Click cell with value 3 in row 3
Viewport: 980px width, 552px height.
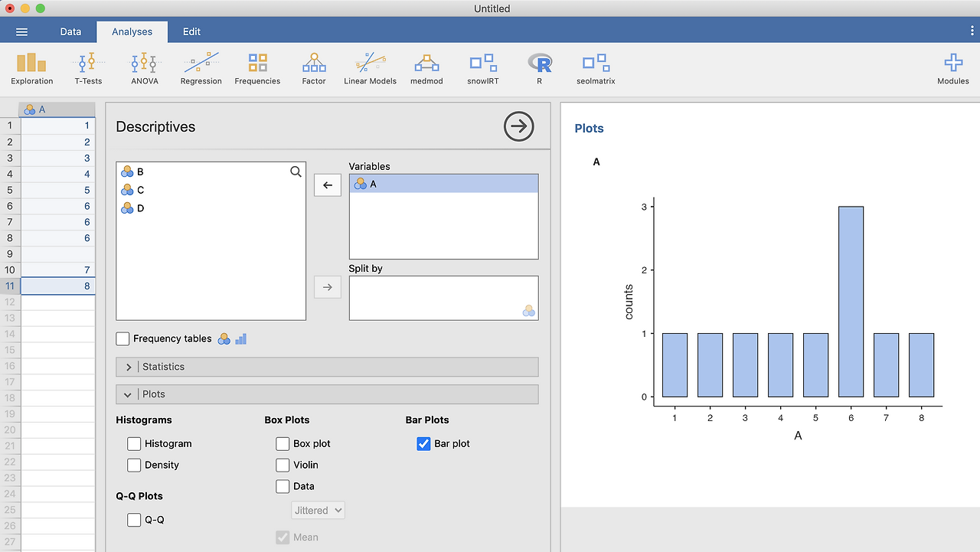click(x=58, y=158)
